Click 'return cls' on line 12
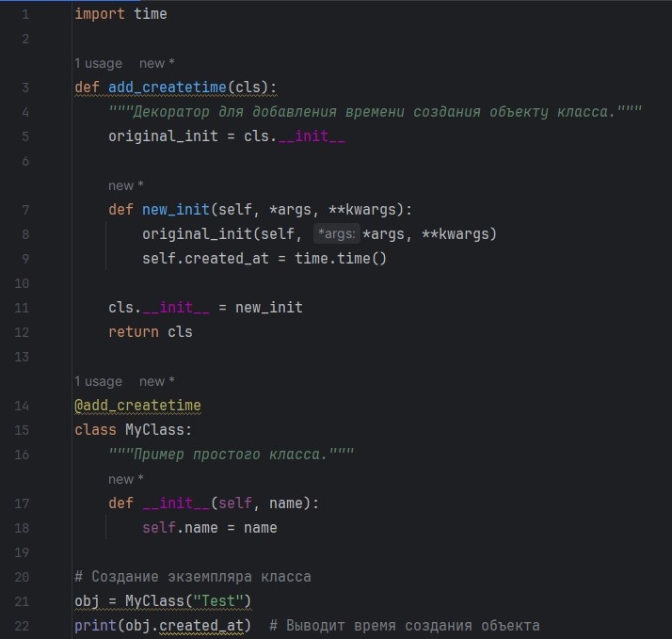The width and height of the screenshot is (672, 639). point(151,331)
